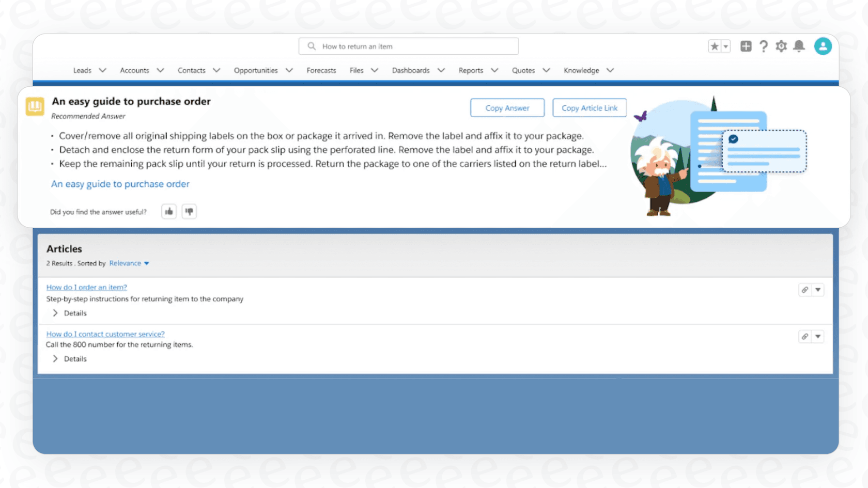Screen dimensions: 868x488
Task: Click the search magnifier icon
Action: click(312, 46)
